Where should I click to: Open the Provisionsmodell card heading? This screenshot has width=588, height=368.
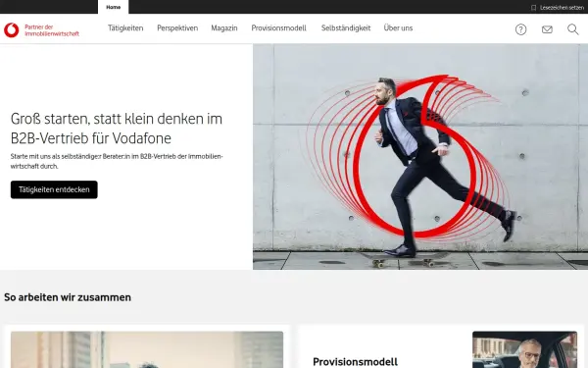coord(355,362)
